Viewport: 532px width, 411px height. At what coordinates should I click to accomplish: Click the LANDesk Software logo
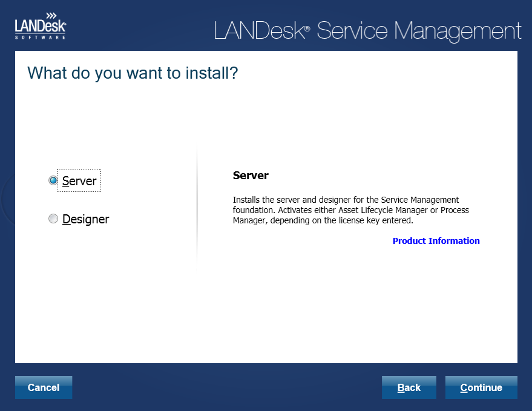click(41, 26)
